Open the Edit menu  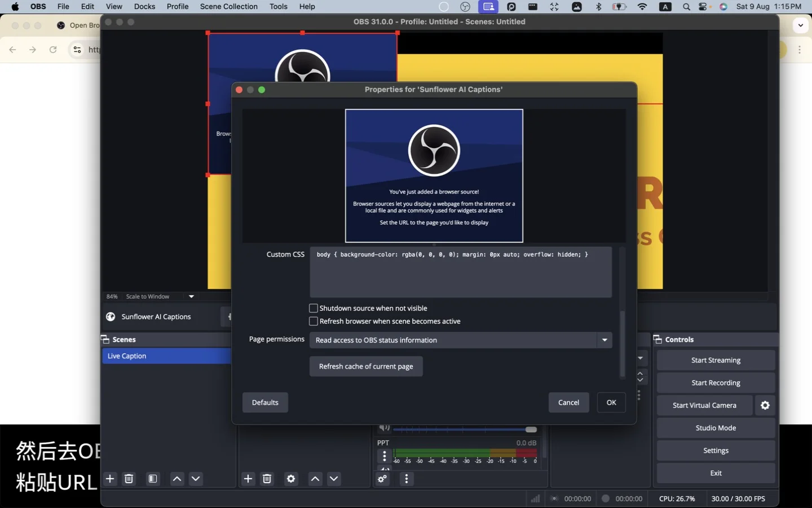coord(87,7)
